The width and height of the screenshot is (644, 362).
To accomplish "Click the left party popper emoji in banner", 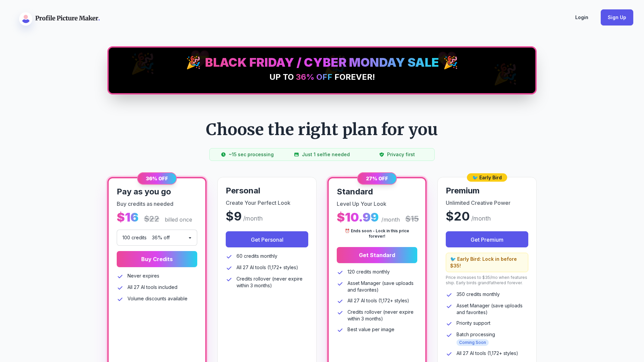I will click(194, 63).
